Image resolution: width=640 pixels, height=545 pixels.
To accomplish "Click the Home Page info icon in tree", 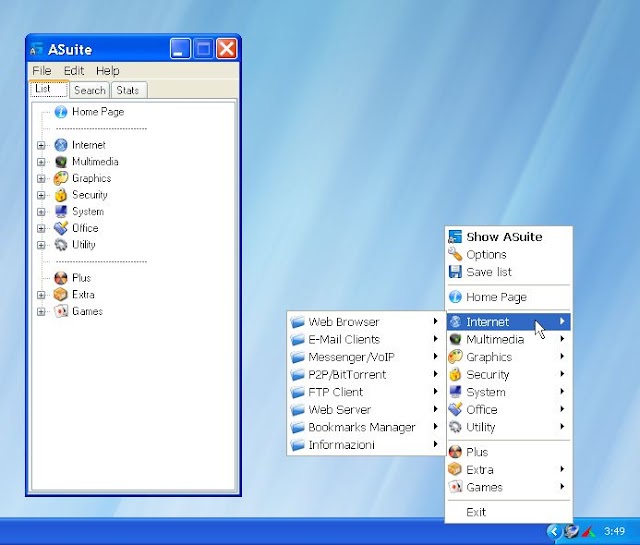I will point(61,111).
